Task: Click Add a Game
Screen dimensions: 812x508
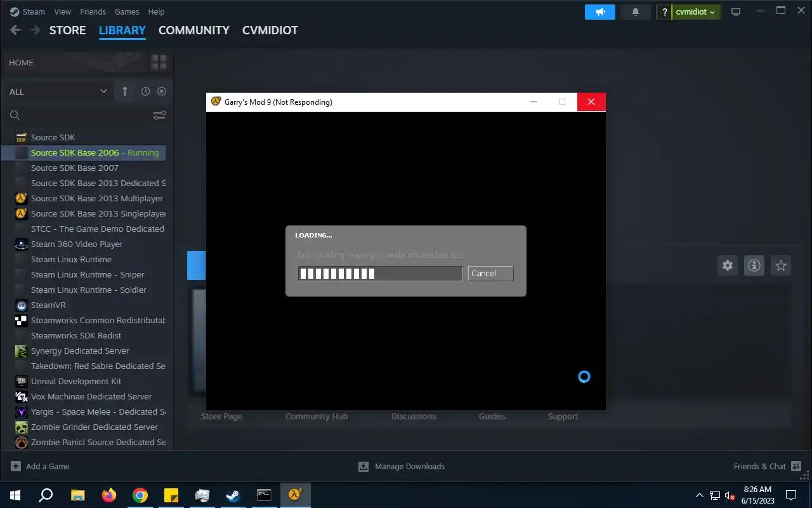Action: coord(40,466)
